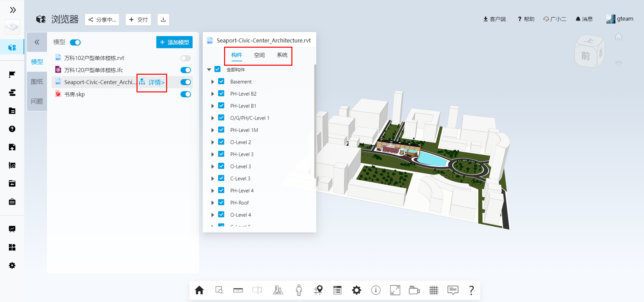The height and width of the screenshot is (302, 644).
Task: Uncheck the PH-Roof checkbox
Action: point(221,202)
